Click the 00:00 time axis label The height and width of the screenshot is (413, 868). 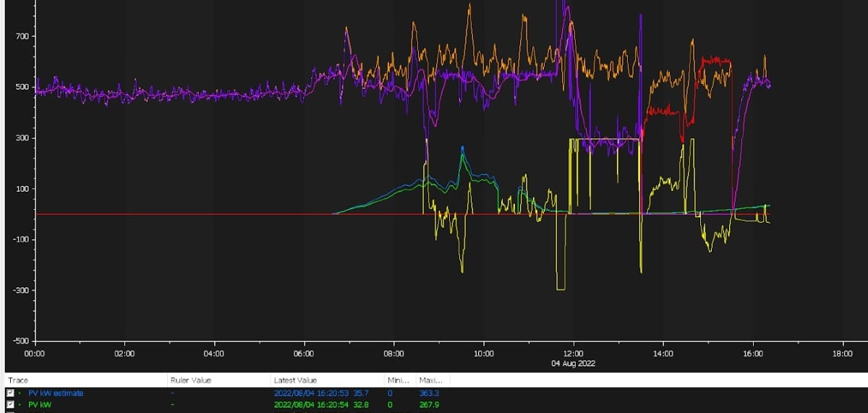(35, 354)
